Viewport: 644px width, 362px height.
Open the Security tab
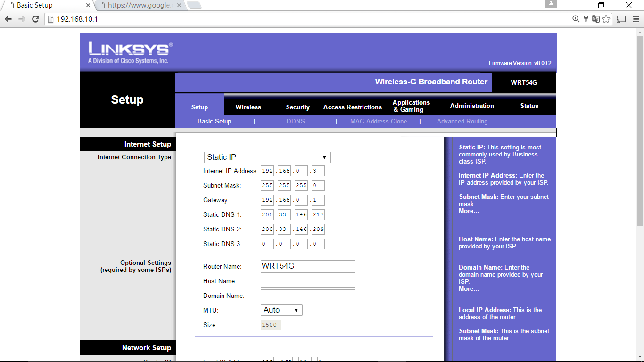coord(298,107)
